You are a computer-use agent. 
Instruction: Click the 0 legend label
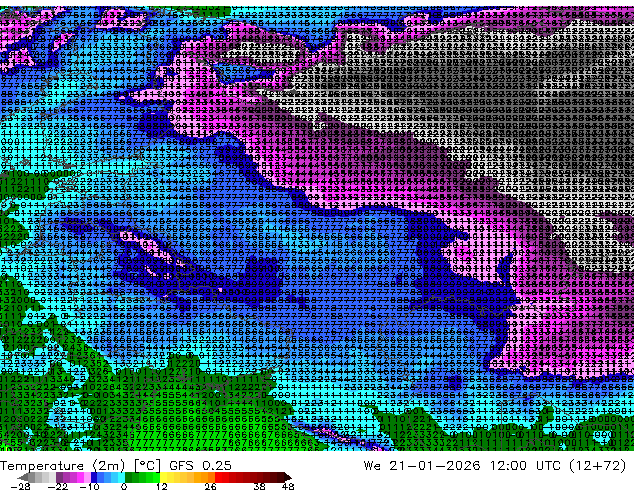[124, 486]
